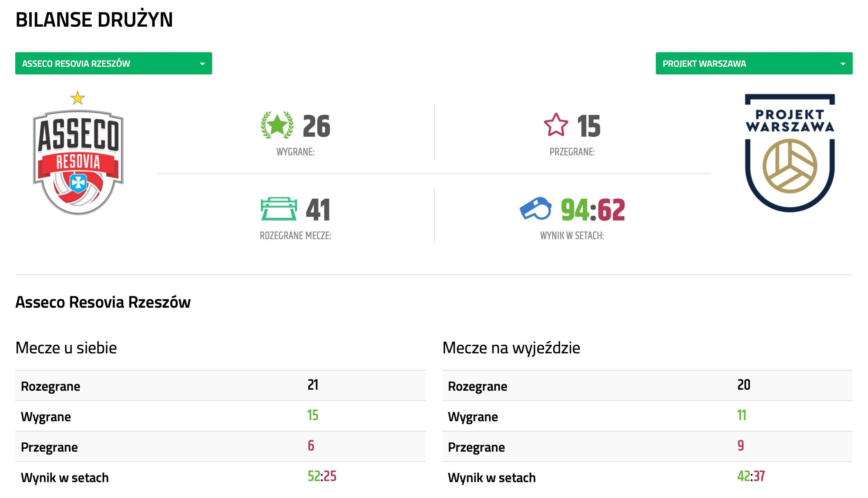Click the Projekt Warszawa team logo
This screenshot has width=868, height=498.
(x=789, y=153)
